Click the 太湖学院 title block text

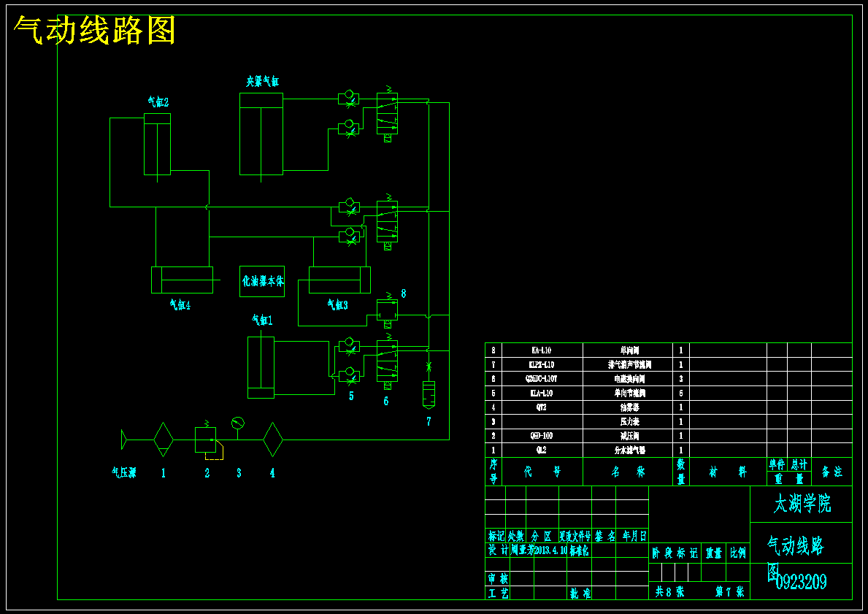(x=802, y=504)
